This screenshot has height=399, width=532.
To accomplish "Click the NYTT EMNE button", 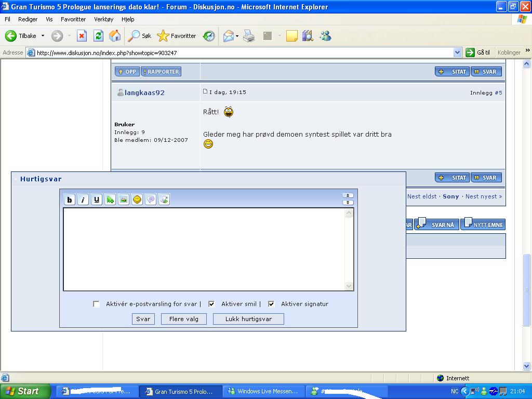I will pyautogui.click(x=484, y=224).
